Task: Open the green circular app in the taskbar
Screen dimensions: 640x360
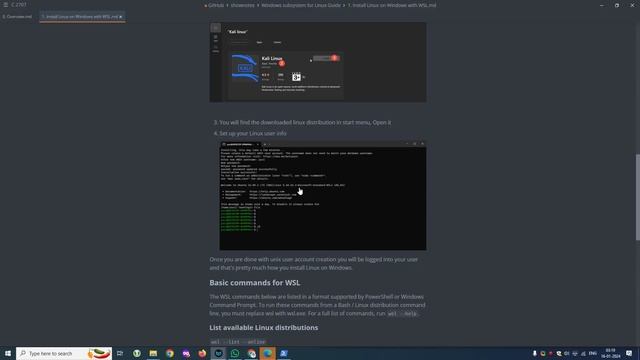Action: click(137, 353)
